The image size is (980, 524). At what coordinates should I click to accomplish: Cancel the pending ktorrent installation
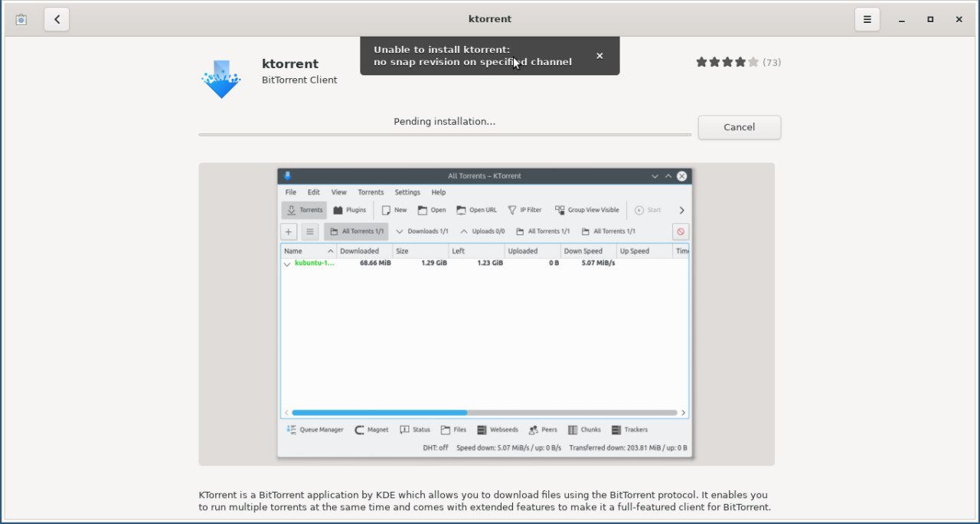coord(739,127)
